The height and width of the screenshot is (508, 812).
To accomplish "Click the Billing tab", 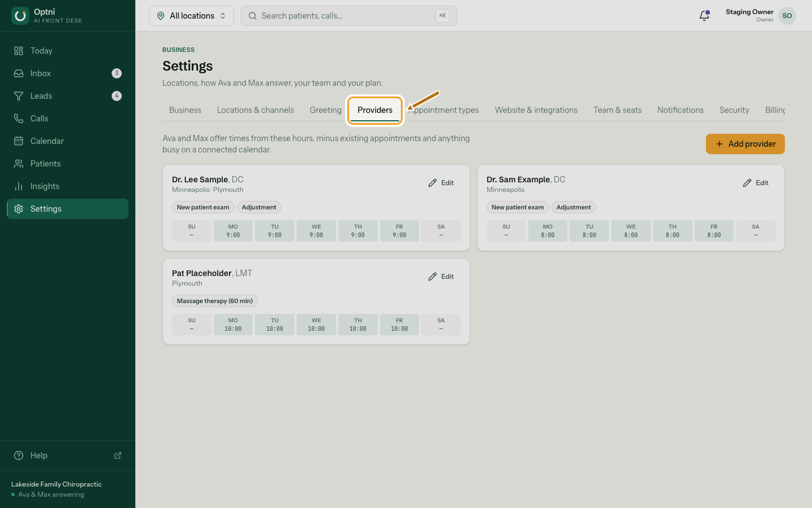I will [775, 110].
